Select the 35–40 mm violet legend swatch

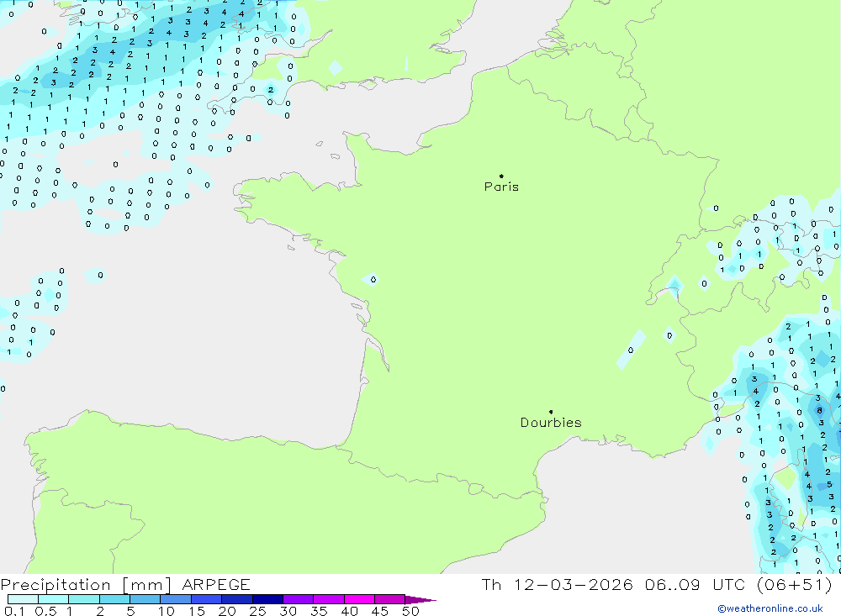click(x=329, y=599)
